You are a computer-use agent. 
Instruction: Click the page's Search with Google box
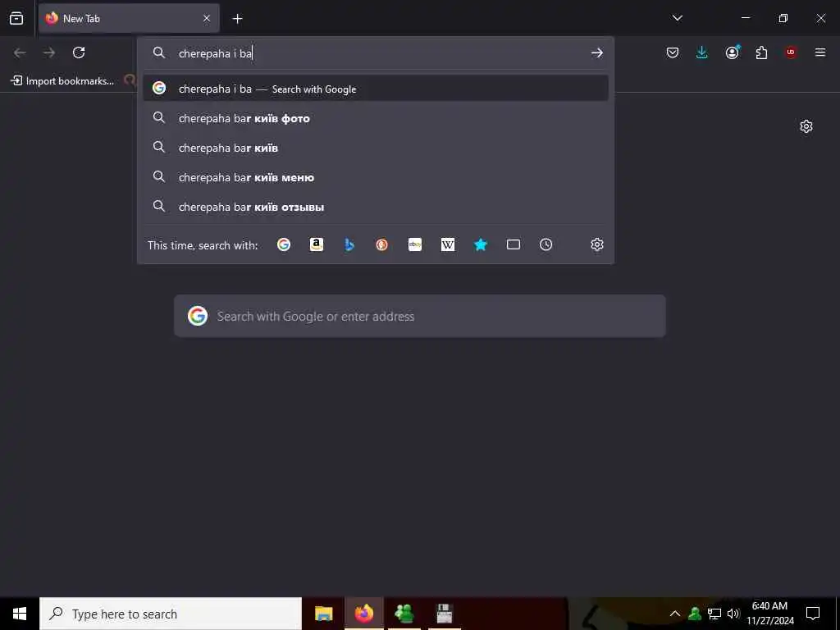(x=420, y=316)
